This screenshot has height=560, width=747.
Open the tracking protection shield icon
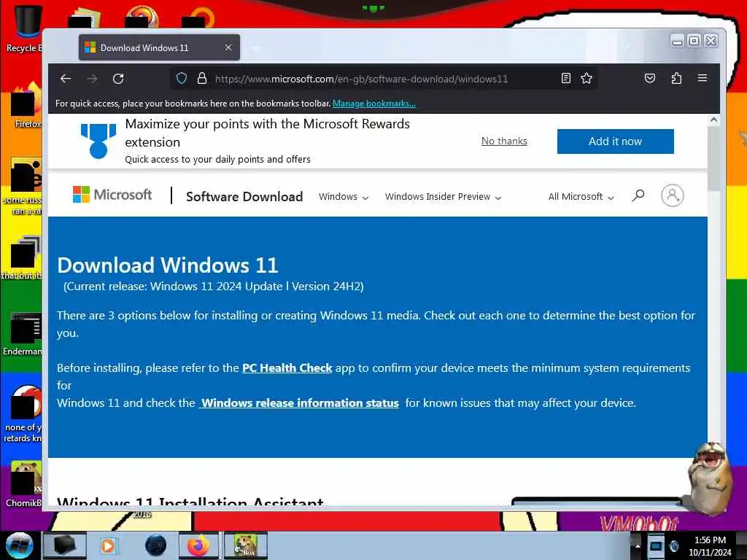(x=182, y=79)
